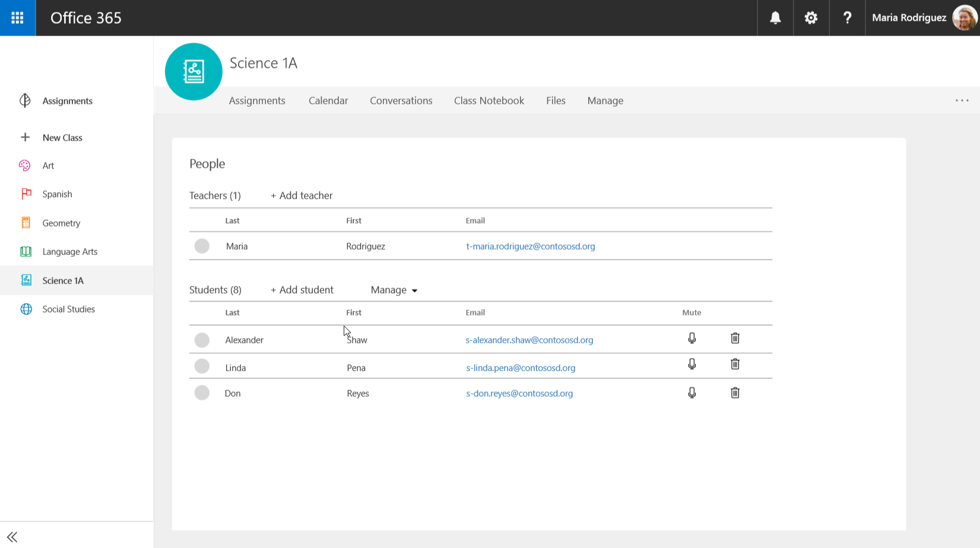This screenshot has width=980, height=548.
Task: Open email link for Maria Rodriguez
Action: tap(530, 246)
